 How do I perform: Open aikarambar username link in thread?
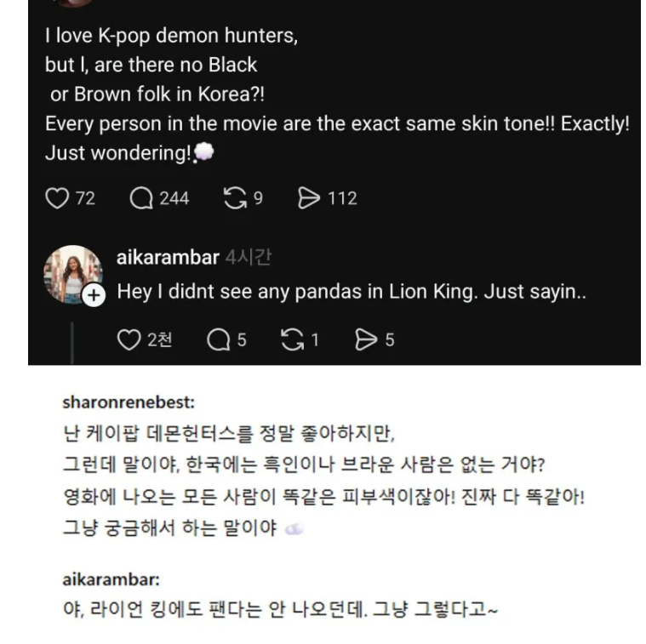coord(168,257)
